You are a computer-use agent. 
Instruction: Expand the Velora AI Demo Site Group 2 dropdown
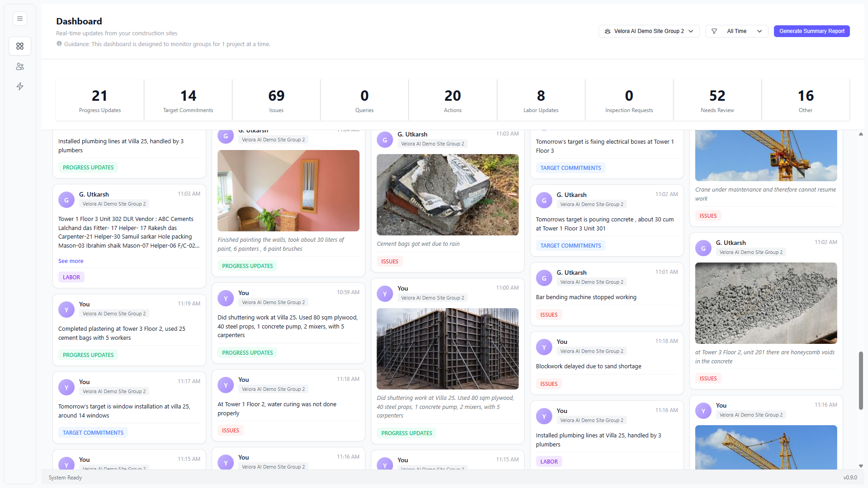649,31
